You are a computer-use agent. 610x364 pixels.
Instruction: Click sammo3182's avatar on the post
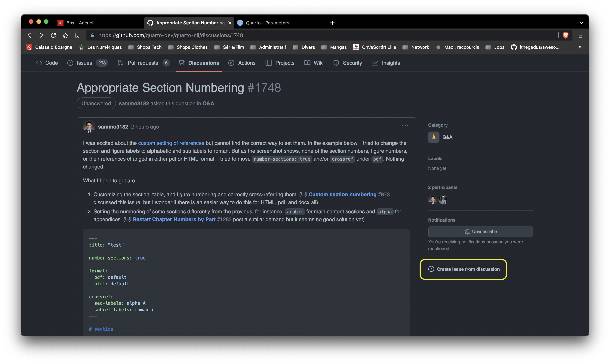(89, 127)
